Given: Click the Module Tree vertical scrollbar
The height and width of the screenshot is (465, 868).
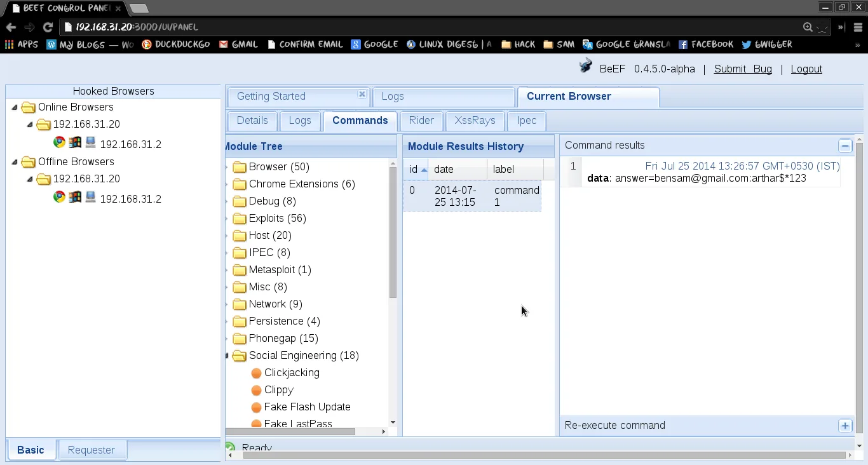Looking at the screenshot, I should click(x=393, y=232).
